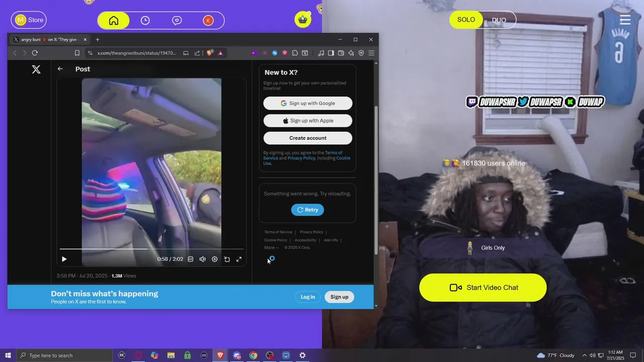Viewport: 644px width, 362px height.
Task: Click the Retry button
Action: pyautogui.click(x=307, y=210)
